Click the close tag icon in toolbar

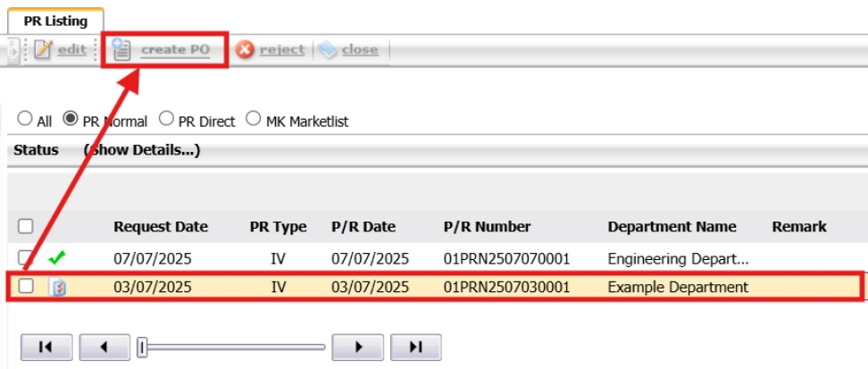click(x=328, y=50)
